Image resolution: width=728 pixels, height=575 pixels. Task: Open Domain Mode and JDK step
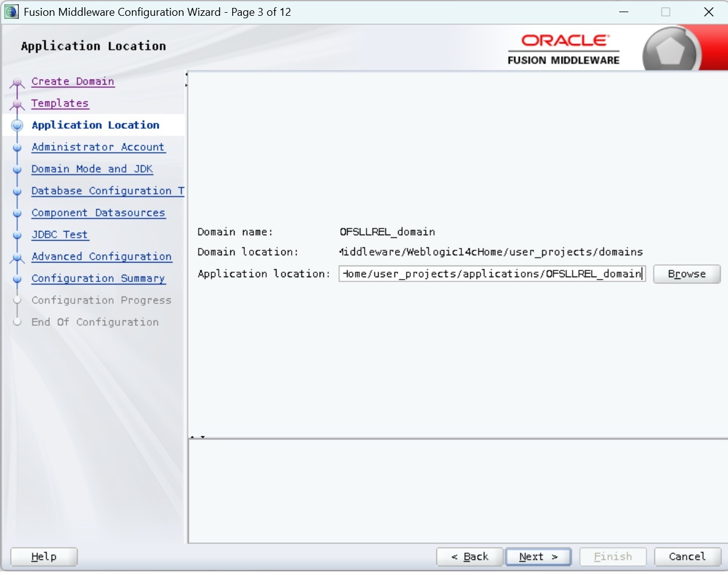click(x=92, y=168)
